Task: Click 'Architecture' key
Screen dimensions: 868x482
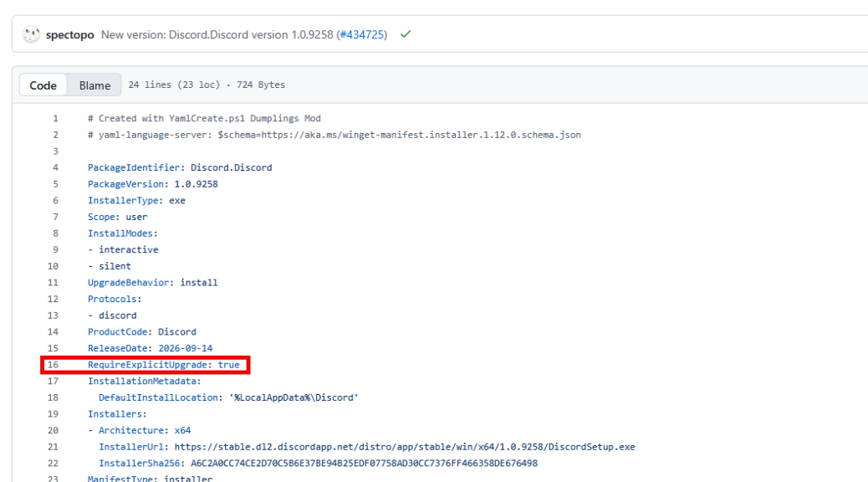Action: (x=131, y=430)
